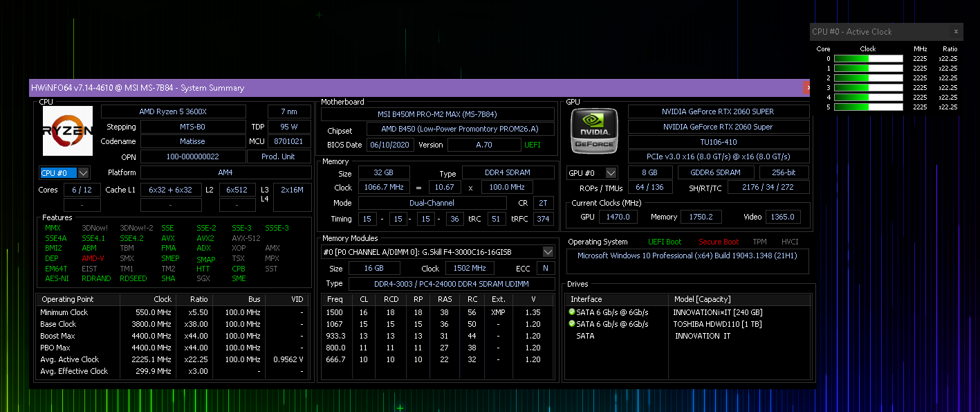Click the INNOVATIONxIT [240 GB] drive entry
The width and height of the screenshot is (980, 412).
coord(718,312)
